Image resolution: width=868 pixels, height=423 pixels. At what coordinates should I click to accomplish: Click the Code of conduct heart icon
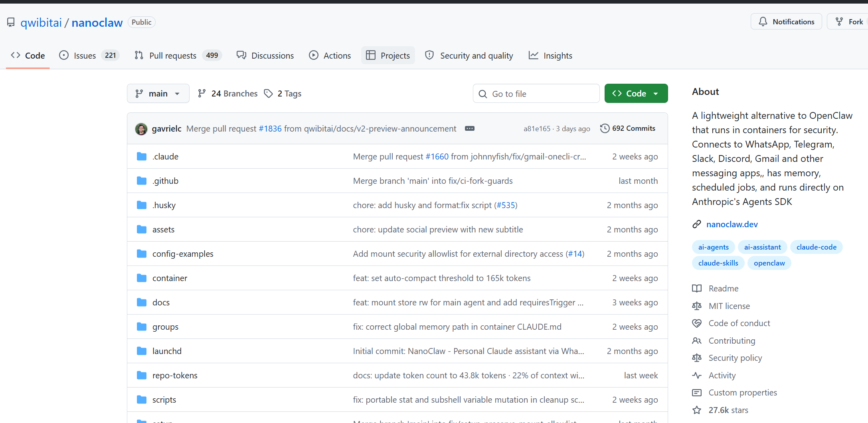point(697,323)
